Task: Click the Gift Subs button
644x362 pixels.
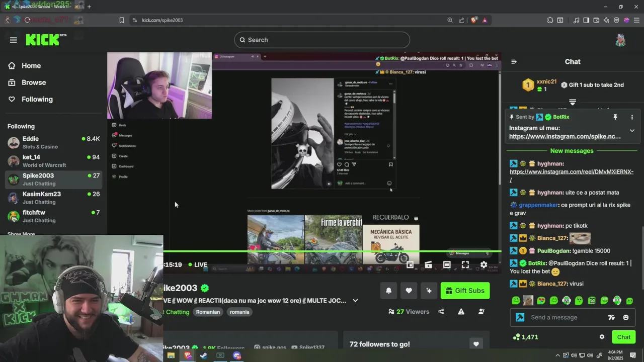Action: [x=465, y=291]
